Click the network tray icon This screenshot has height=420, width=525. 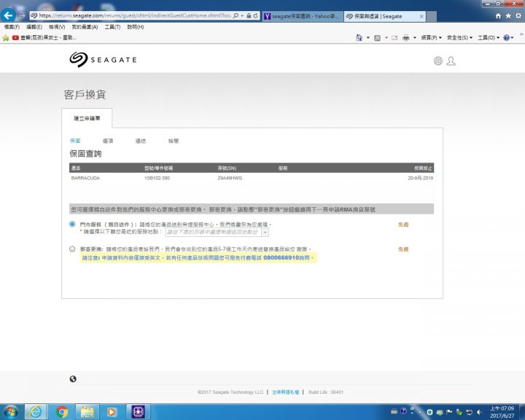tap(470, 412)
